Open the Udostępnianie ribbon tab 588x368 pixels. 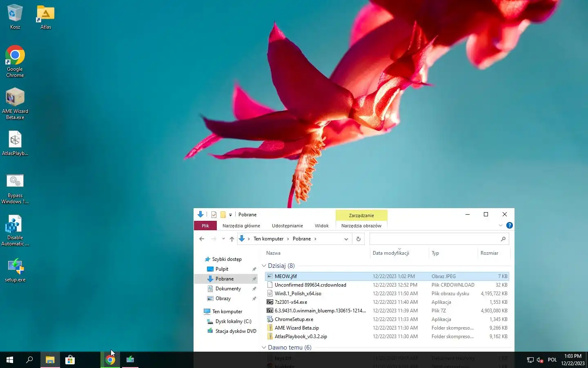(287, 226)
